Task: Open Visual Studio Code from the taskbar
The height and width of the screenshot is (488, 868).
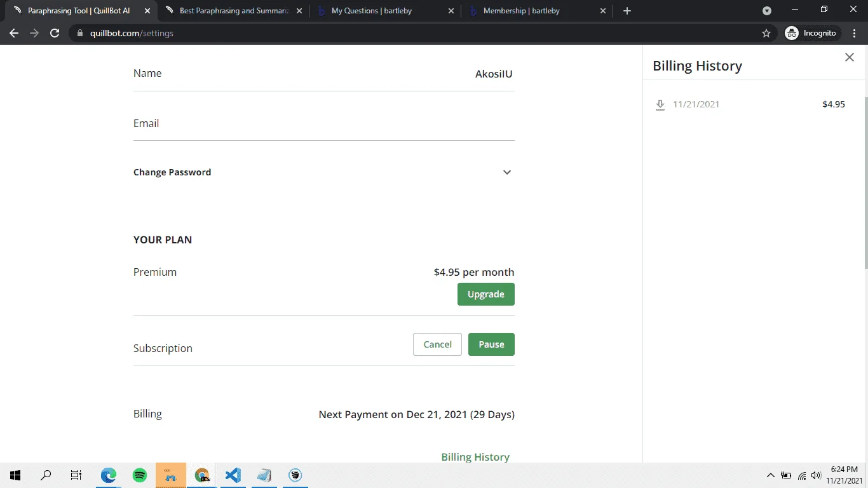Action: click(233, 475)
